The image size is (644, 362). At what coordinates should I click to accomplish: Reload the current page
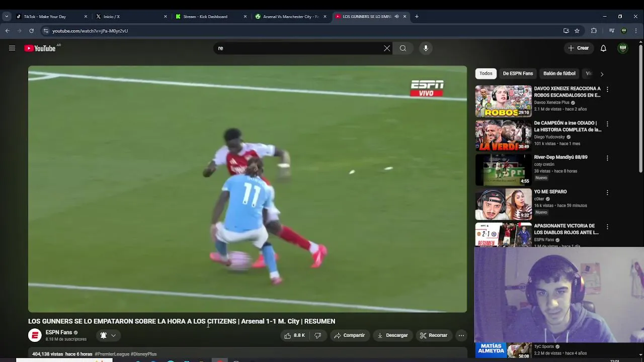pyautogui.click(x=31, y=31)
